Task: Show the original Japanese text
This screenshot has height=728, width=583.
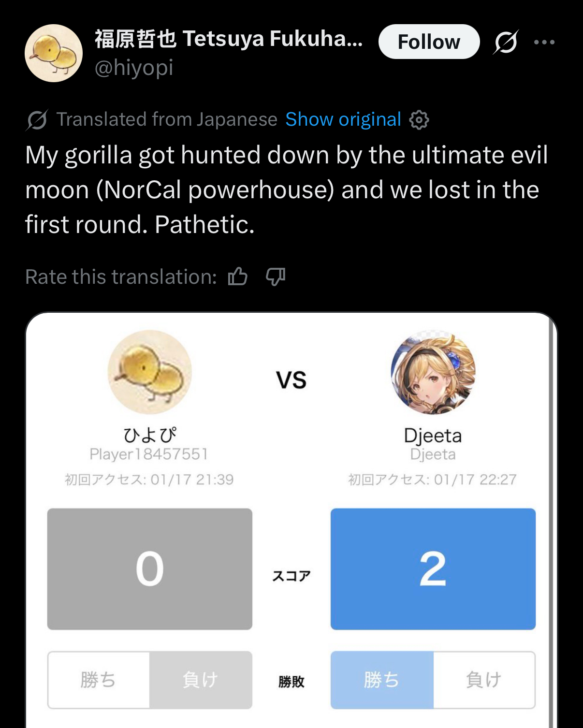Action: tap(343, 119)
